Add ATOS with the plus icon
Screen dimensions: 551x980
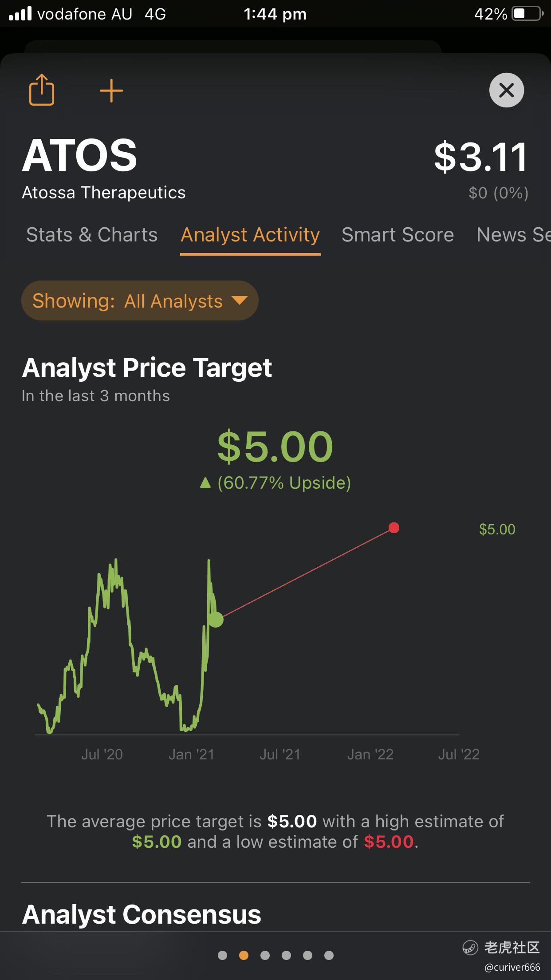(x=111, y=91)
